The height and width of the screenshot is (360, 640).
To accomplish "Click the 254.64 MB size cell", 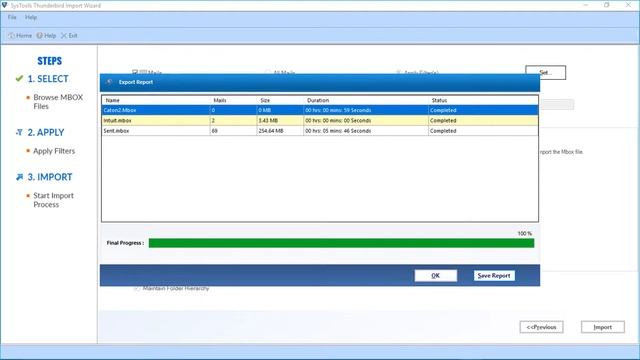I will (271, 131).
